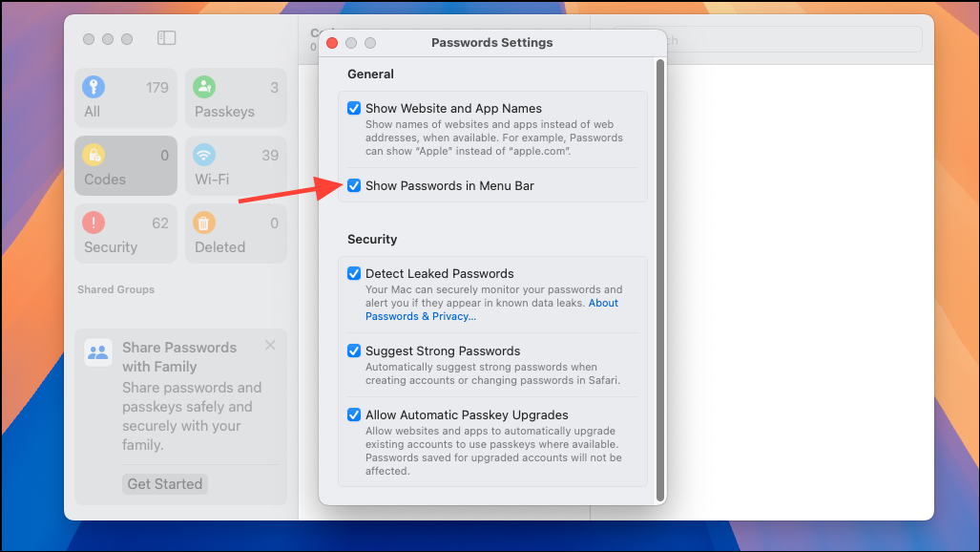The width and height of the screenshot is (980, 552).
Task: Click the blue Wi-Fi icon
Action: 202,153
